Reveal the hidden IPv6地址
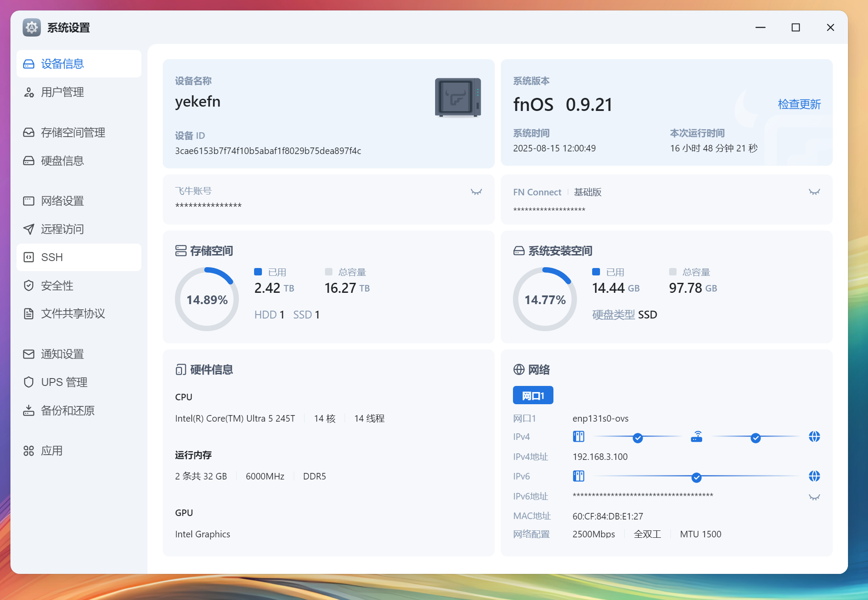This screenshot has width=868, height=600. tap(814, 497)
